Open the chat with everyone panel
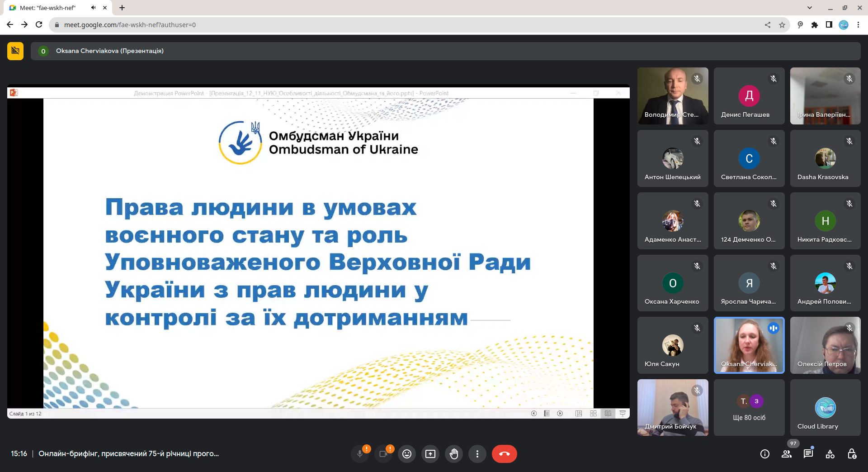868x472 pixels. 808,454
